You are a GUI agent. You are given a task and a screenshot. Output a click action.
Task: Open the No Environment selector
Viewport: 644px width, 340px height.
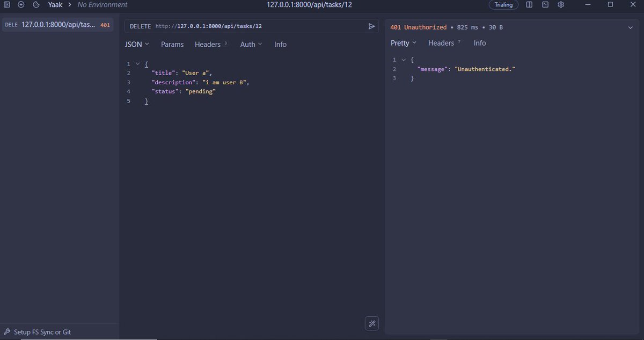click(x=103, y=5)
